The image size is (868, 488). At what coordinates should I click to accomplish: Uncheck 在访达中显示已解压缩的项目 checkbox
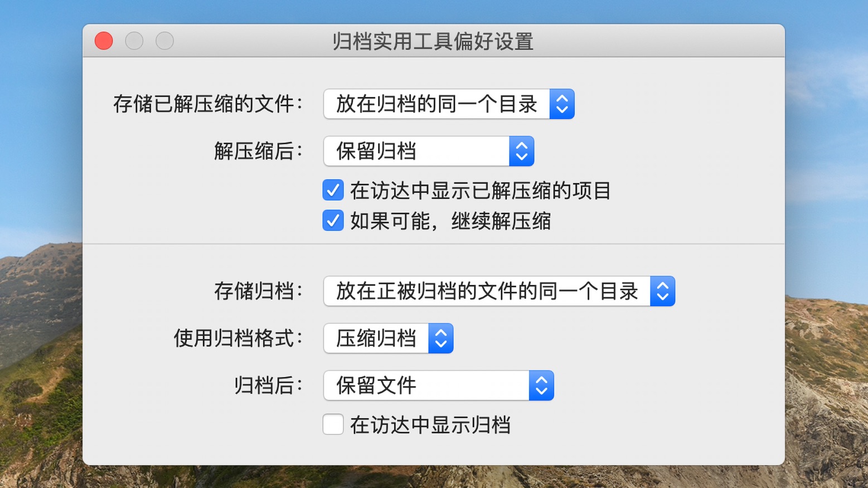click(x=333, y=190)
